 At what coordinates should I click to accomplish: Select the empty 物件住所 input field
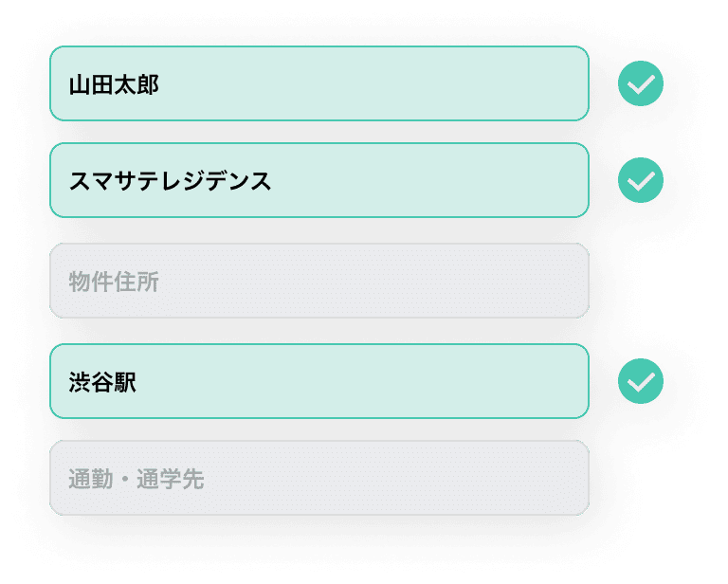319,281
